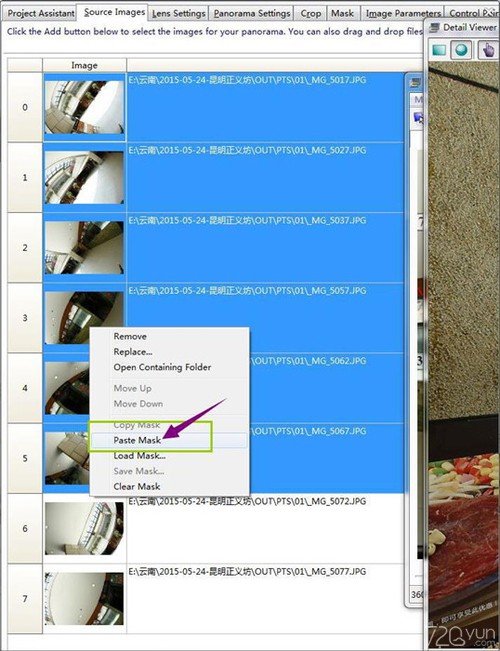Select the spherical projection icon in Detail Viewer
500x651 pixels.
pyautogui.click(x=461, y=50)
